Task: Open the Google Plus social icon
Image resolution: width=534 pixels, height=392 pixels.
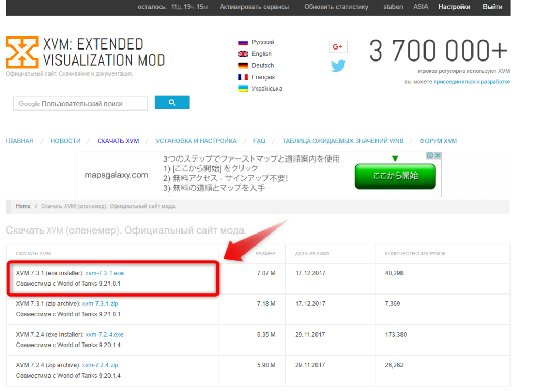Action: [x=338, y=46]
